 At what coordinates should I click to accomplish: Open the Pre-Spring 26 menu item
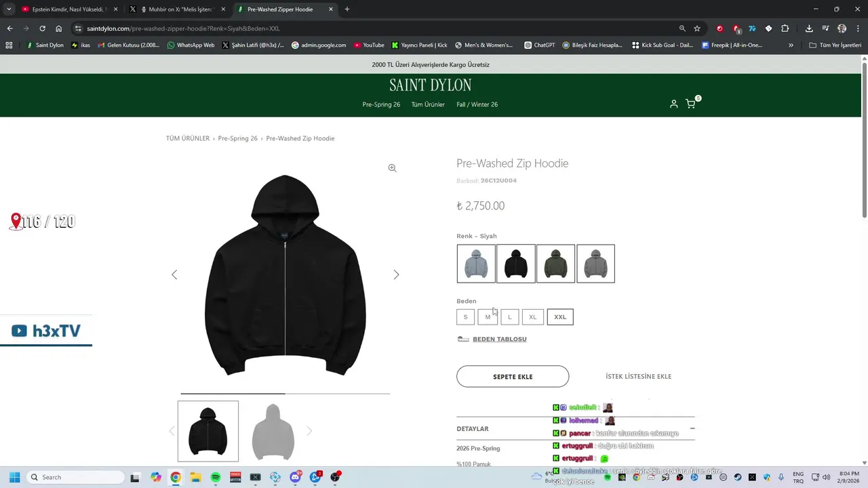381,104
